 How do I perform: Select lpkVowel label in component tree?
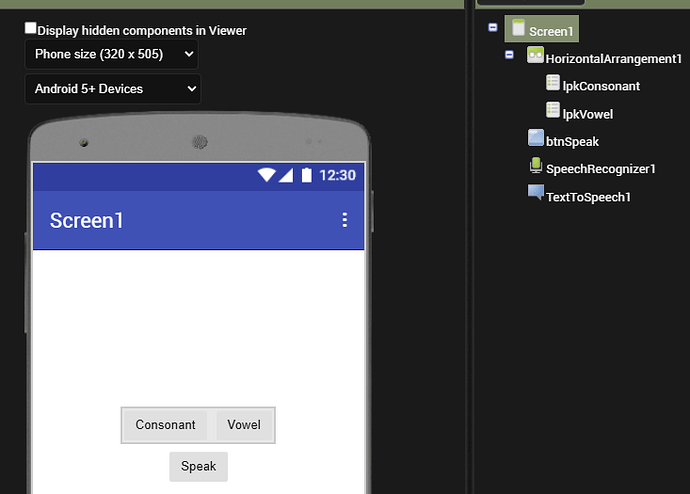click(587, 114)
